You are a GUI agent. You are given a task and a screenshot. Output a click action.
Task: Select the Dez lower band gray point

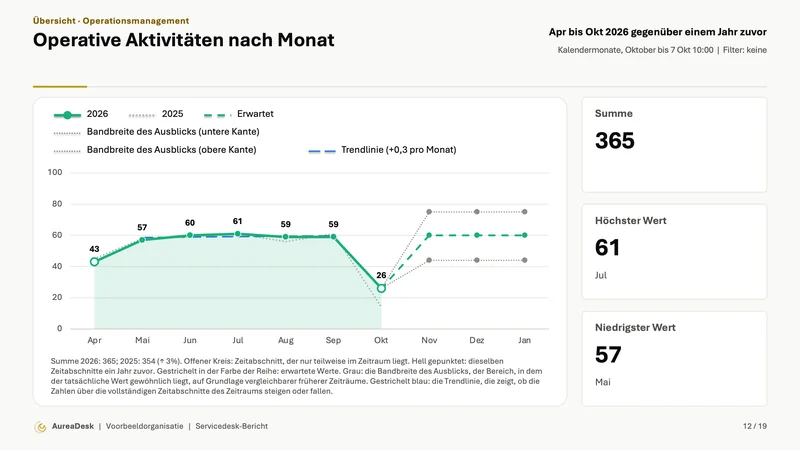(x=477, y=260)
